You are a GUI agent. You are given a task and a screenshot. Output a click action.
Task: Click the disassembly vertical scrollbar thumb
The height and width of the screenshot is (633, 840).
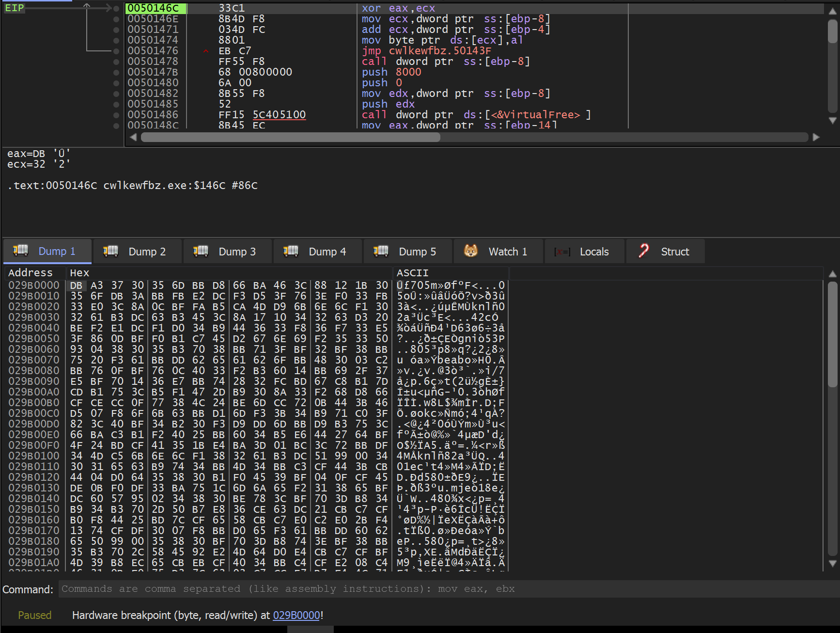coord(833,32)
